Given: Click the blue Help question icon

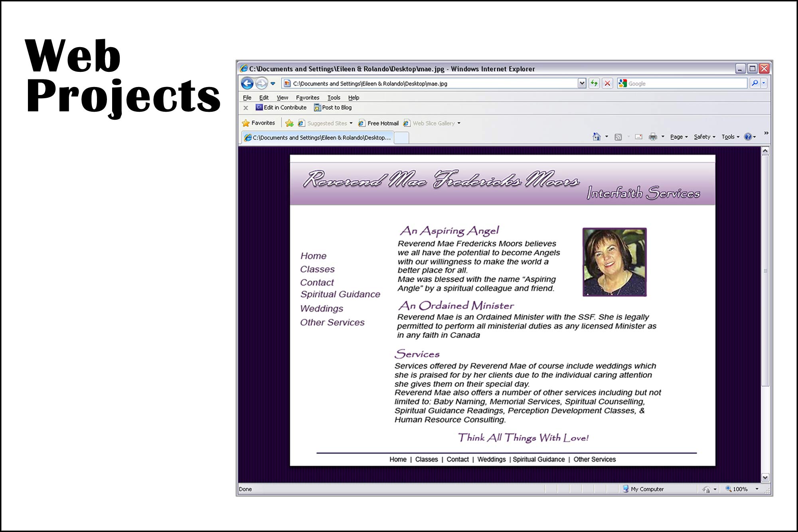Looking at the screenshot, I should (748, 137).
